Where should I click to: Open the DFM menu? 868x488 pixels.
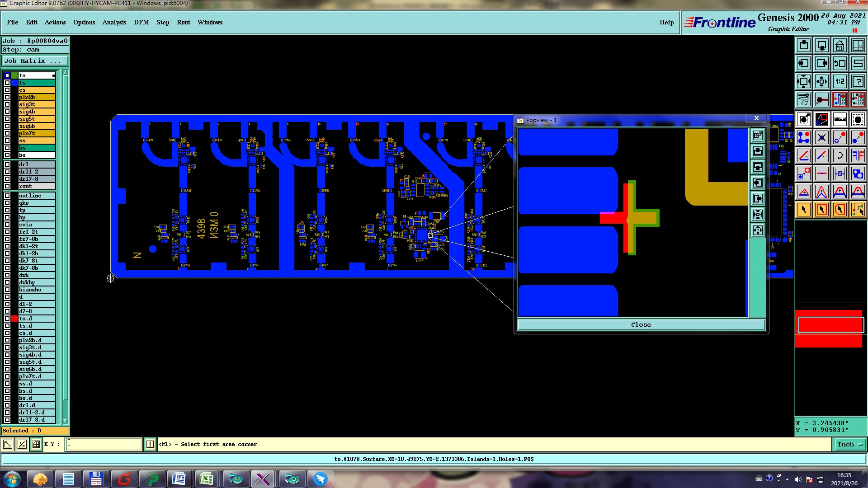(x=141, y=22)
